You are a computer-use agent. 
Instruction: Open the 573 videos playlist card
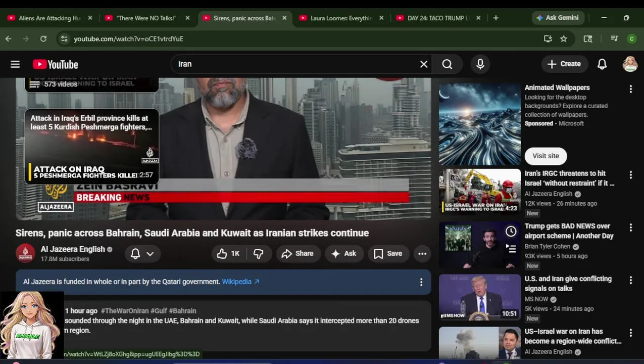point(92,84)
